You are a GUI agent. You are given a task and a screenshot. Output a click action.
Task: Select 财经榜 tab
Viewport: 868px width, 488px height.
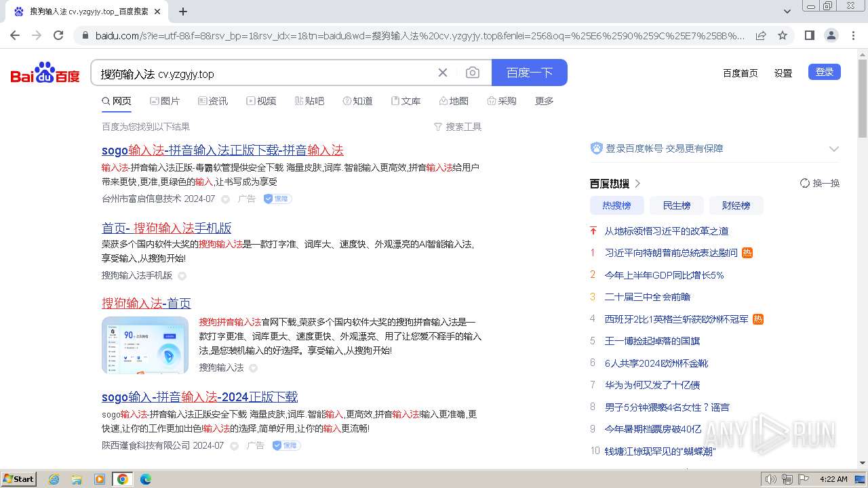[x=736, y=205]
